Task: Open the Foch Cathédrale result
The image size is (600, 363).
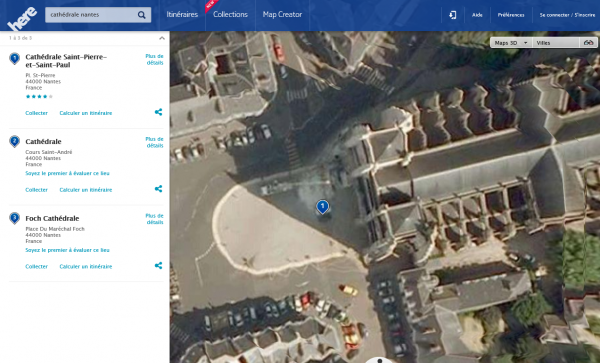Action: [52, 218]
